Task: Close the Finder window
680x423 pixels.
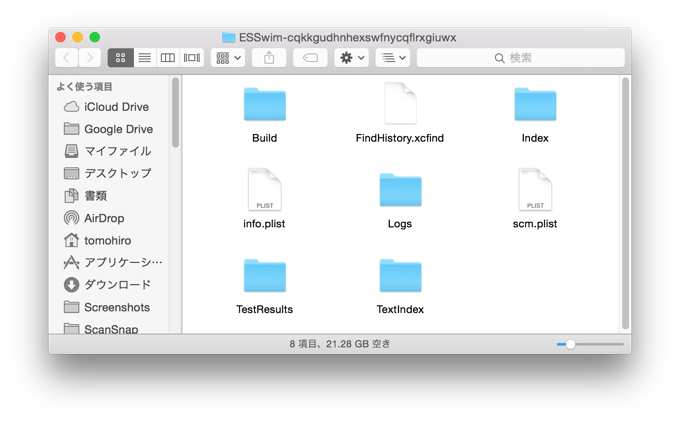Action: 61,37
